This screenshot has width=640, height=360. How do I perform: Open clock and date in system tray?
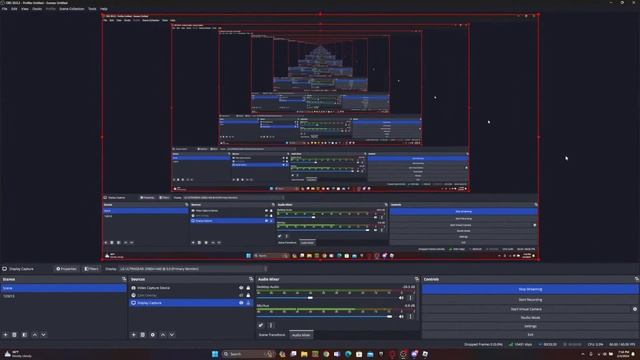click(x=624, y=354)
